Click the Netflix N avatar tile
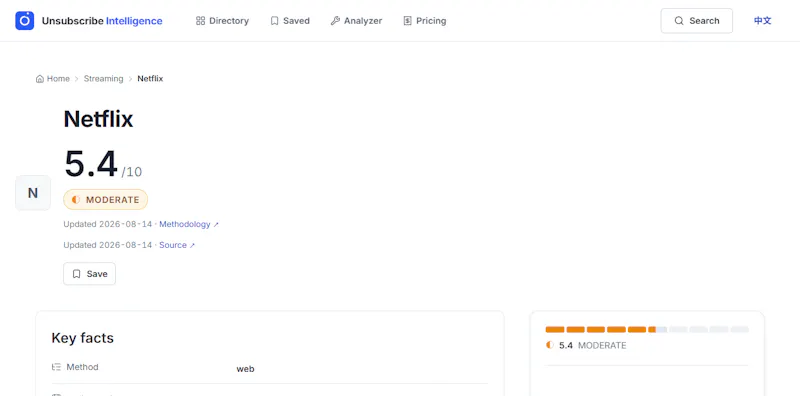The height and width of the screenshot is (396, 800). click(x=33, y=193)
